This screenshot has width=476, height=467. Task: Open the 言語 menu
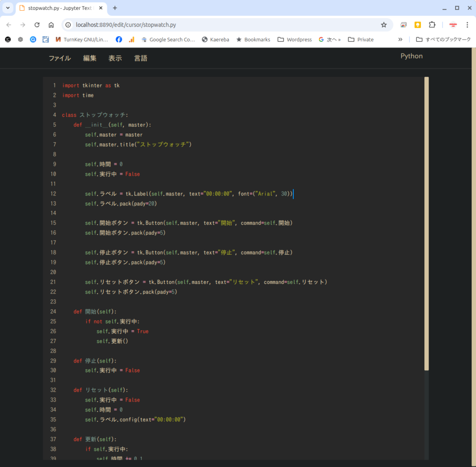(140, 58)
